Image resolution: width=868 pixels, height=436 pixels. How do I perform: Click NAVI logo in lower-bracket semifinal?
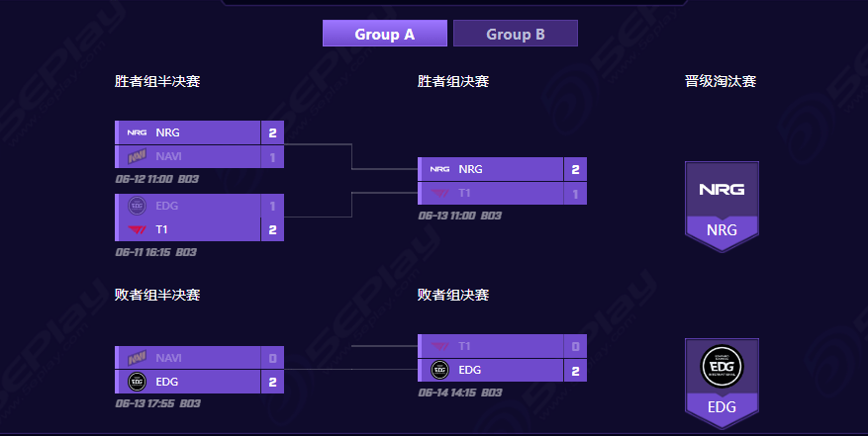click(137, 358)
